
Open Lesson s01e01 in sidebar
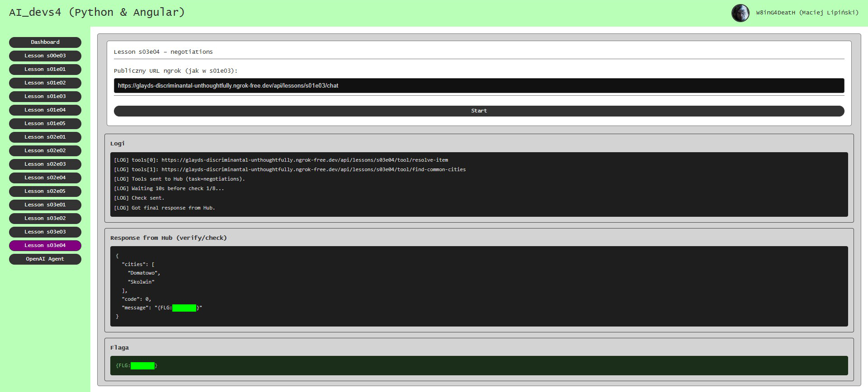click(45, 69)
